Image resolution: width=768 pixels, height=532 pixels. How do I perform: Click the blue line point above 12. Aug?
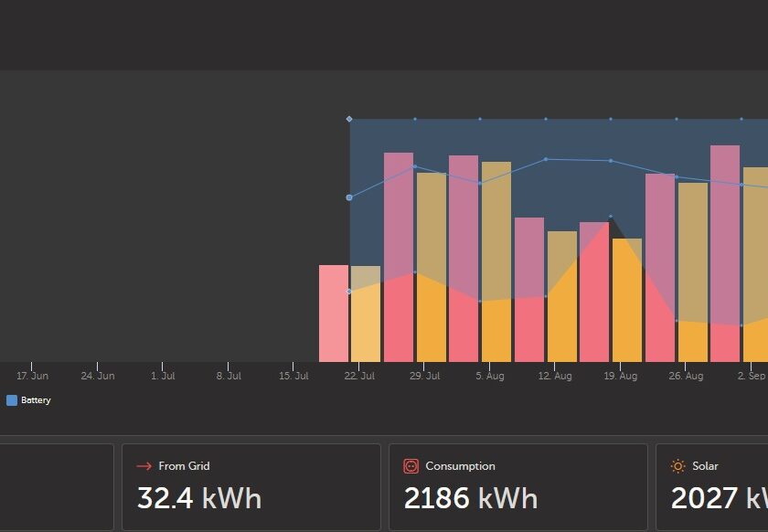546,159
